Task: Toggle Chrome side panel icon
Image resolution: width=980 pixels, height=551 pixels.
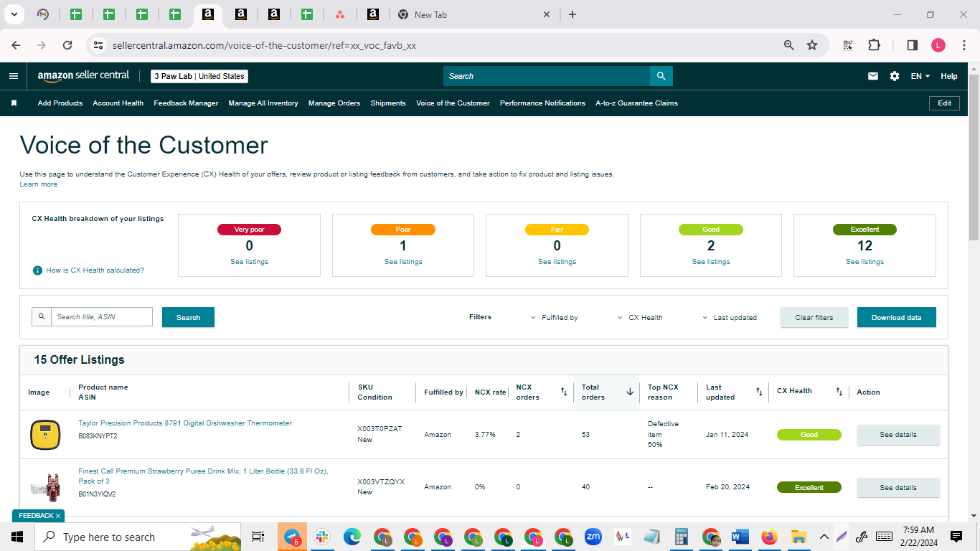Action: point(913,45)
